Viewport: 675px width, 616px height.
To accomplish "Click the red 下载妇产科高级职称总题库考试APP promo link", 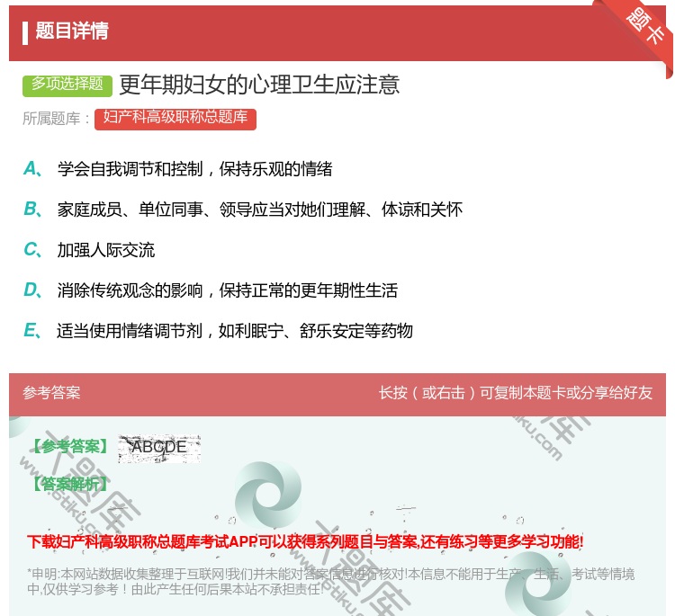I will click(x=305, y=541).
